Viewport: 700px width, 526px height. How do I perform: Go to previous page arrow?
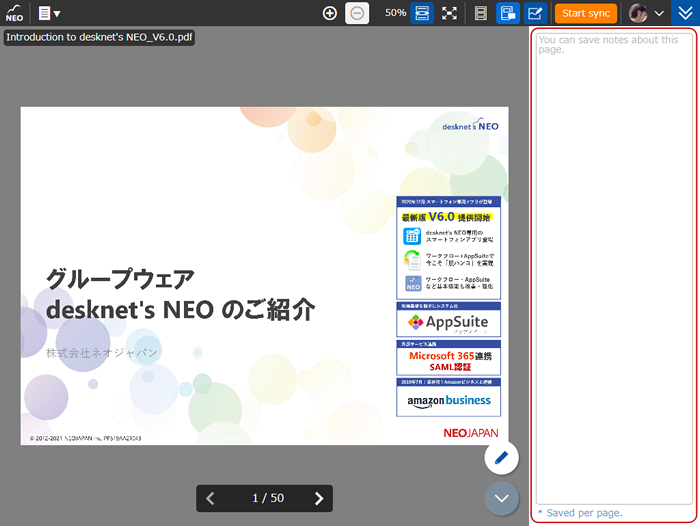point(210,498)
